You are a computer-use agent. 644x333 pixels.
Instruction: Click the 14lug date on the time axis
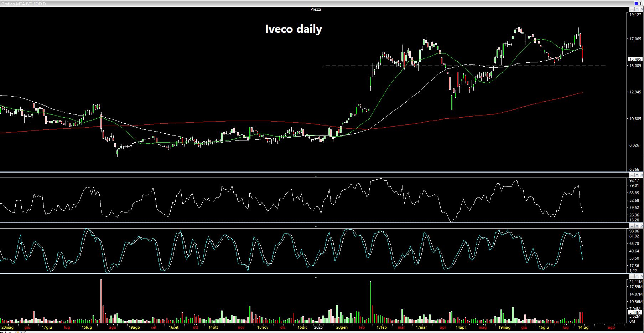[583, 327]
